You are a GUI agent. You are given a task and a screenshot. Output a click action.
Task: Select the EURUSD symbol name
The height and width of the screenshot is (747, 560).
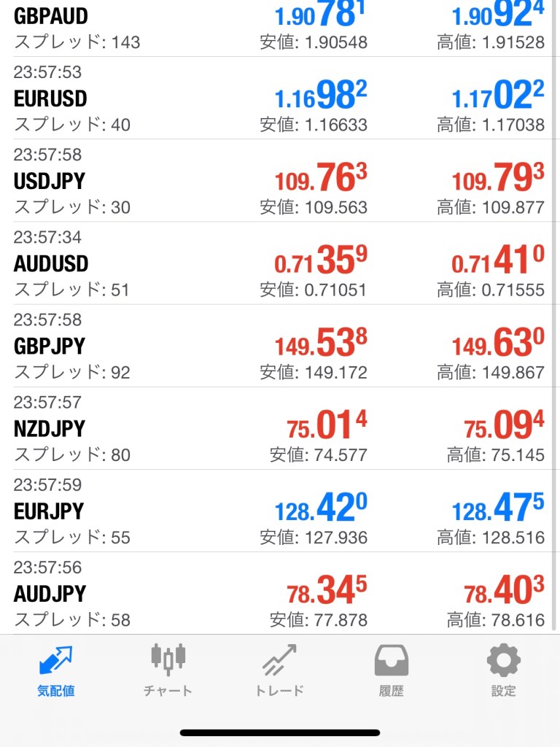[50, 98]
